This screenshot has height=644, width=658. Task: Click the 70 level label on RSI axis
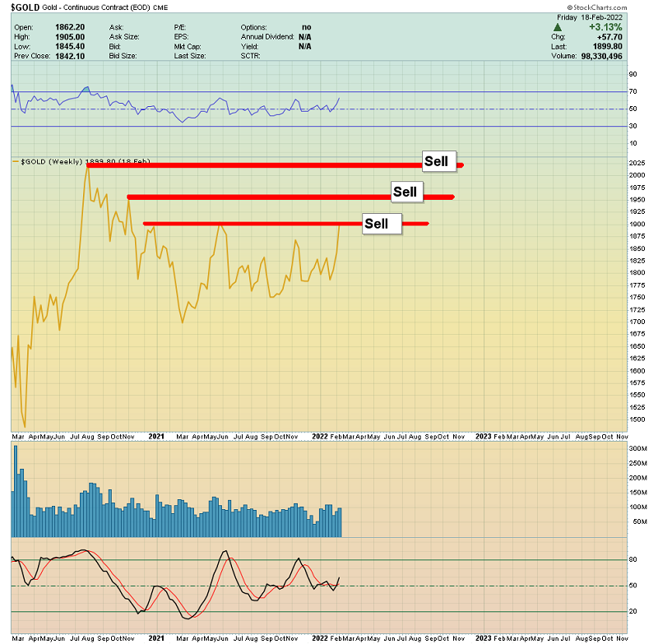click(x=633, y=91)
